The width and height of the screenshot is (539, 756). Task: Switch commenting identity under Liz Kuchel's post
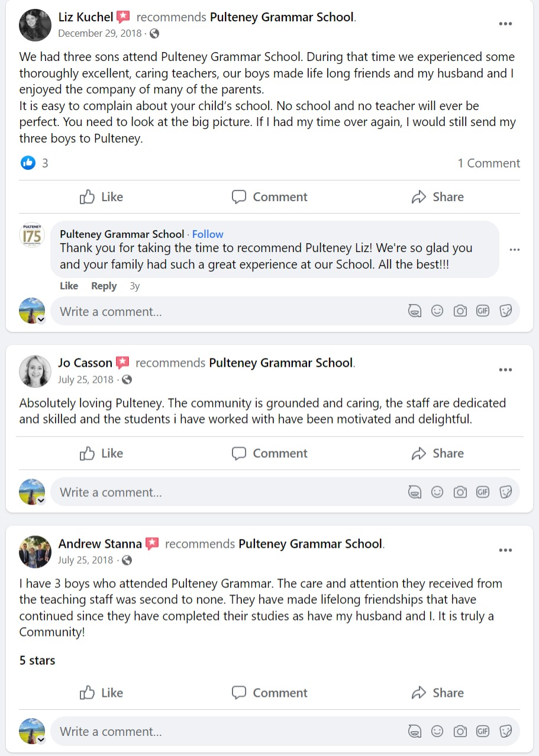coord(41,319)
